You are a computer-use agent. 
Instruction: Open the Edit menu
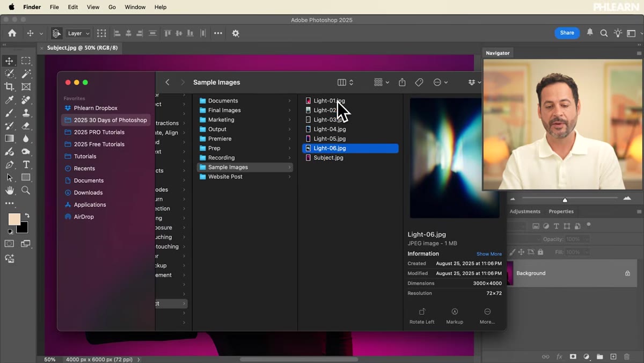click(x=73, y=7)
